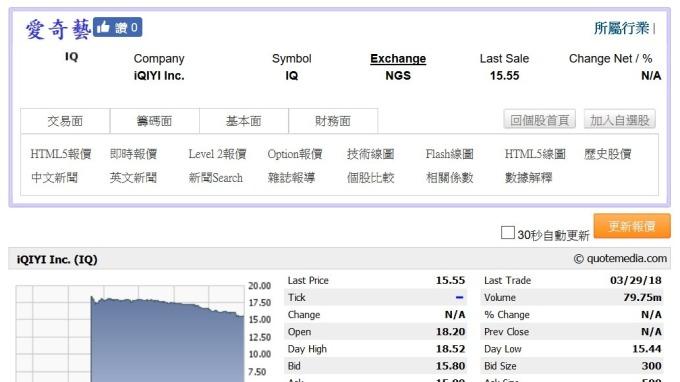Click the 所屬行業 link

click(x=621, y=28)
